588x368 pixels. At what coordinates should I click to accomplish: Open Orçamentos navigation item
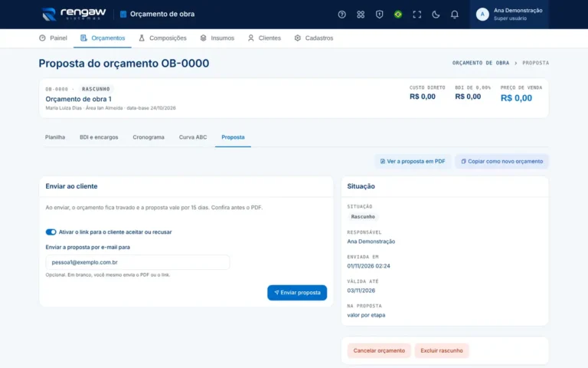point(103,38)
